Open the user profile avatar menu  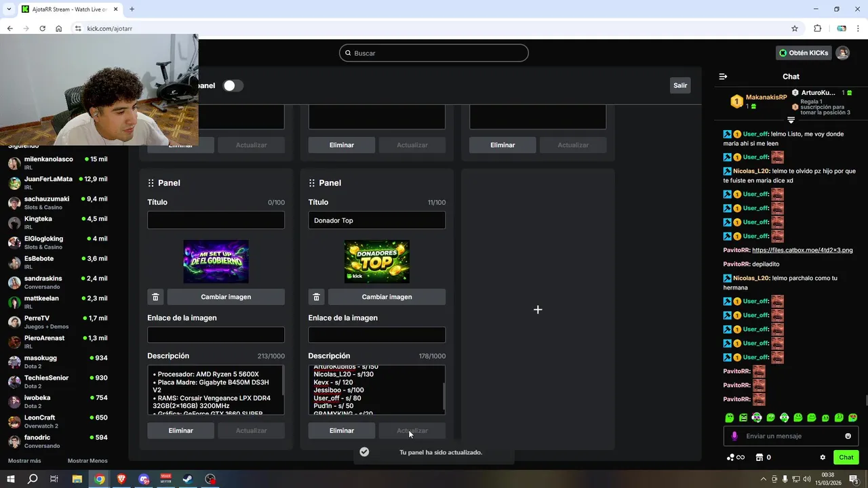[x=842, y=53]
